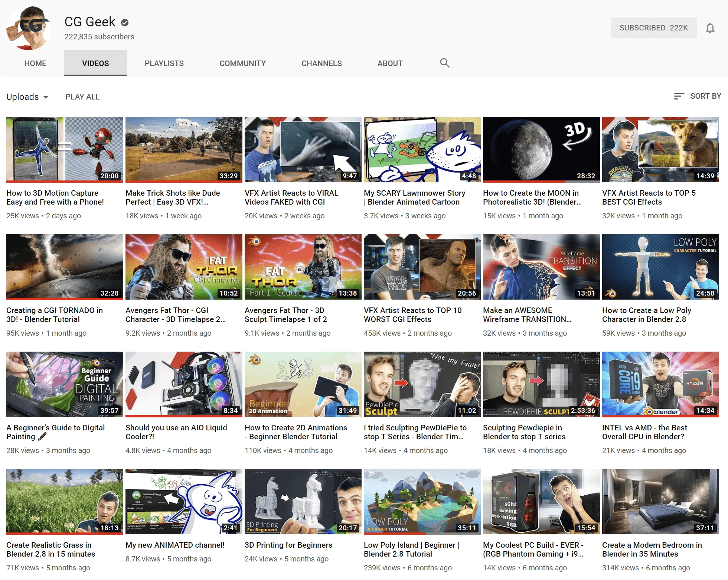
Task: Open the CGI TORNADO video thumbnail
Action: click(x=65, y=267)
